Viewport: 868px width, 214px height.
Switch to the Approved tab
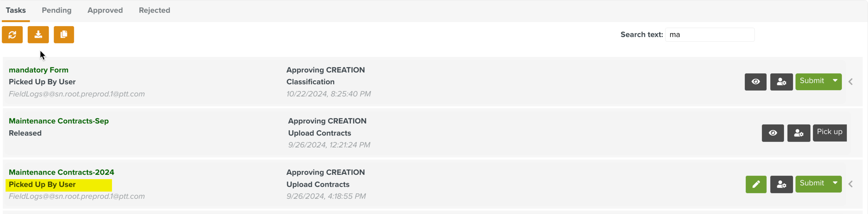coord(105,10)
